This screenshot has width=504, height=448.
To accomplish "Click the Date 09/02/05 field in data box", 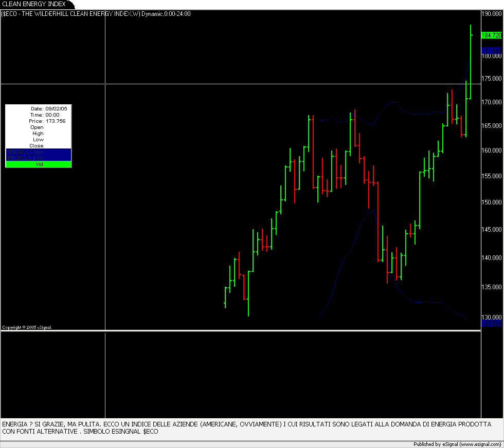I will [51, 109].
